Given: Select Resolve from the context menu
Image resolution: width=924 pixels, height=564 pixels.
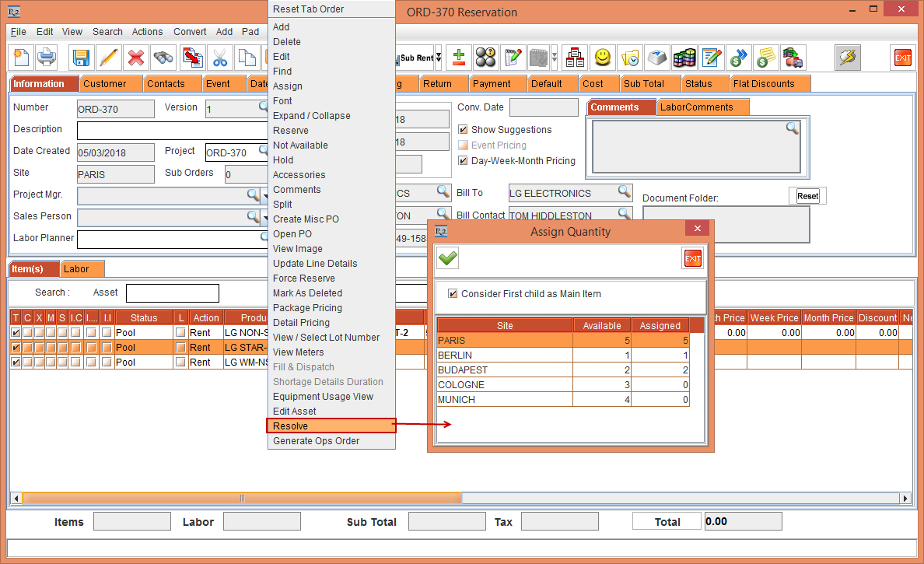Looking at the screenshot, I should tap(331, 426).
